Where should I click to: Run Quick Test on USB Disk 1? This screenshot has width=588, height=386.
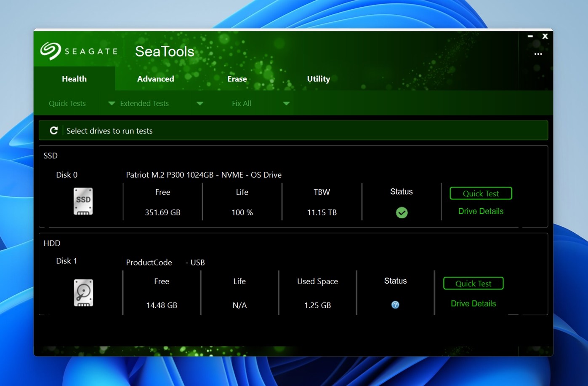473,284
